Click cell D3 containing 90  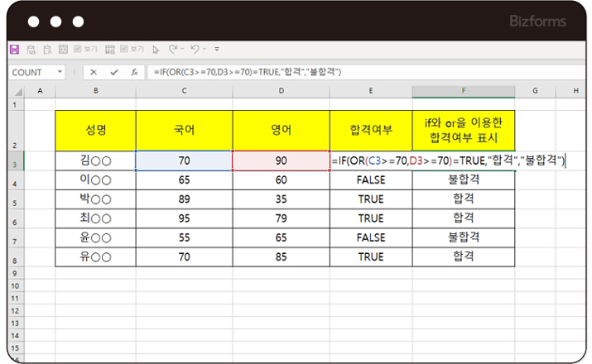tap(281, 160)
